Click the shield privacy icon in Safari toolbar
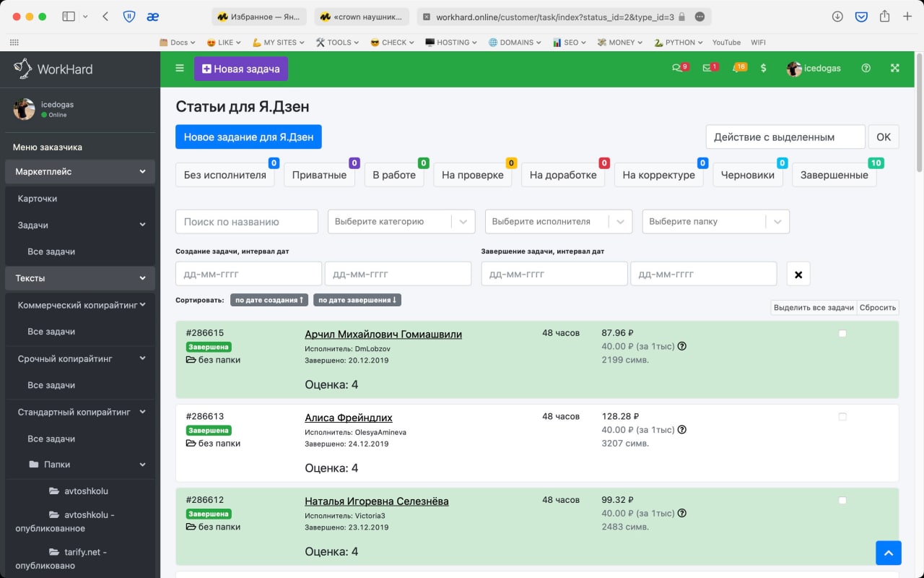This screenshot has height=578, width=924. tap(129, 16)
